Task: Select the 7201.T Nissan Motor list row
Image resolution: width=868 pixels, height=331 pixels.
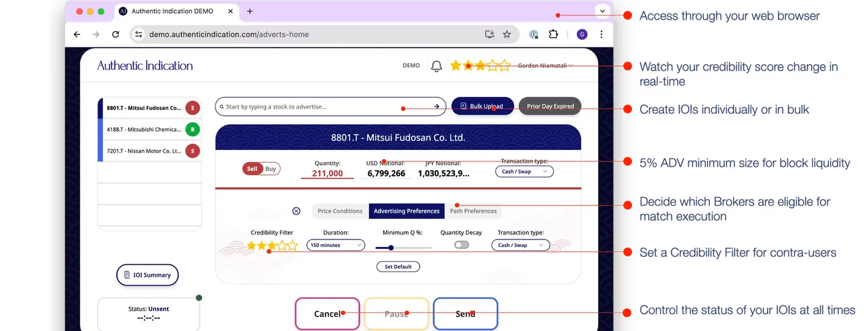Action: [x=150, y=151]
